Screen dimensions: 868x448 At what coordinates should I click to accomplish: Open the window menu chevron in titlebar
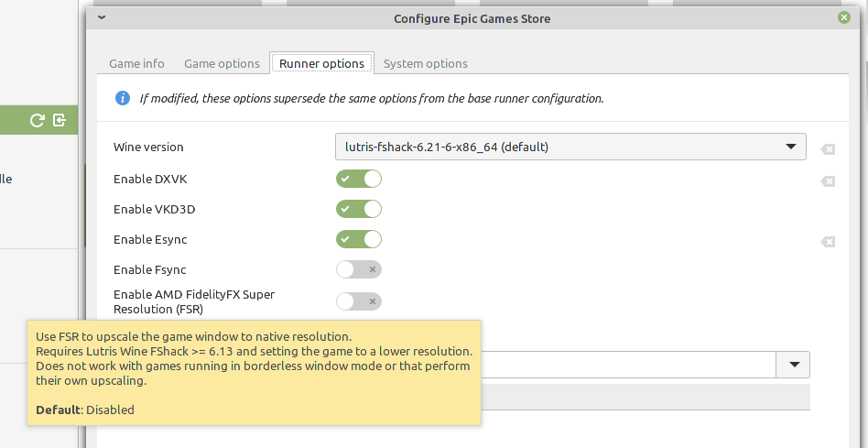tap(102, 17)
